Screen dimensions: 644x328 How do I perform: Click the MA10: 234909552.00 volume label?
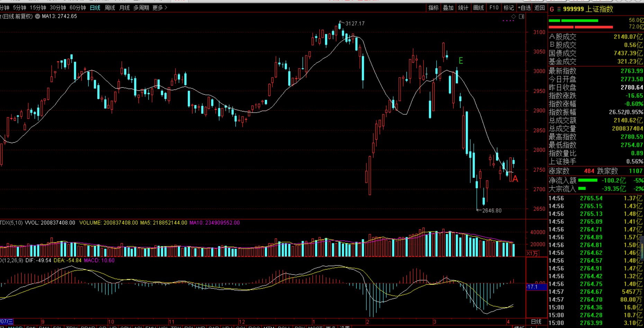[214, 223]
